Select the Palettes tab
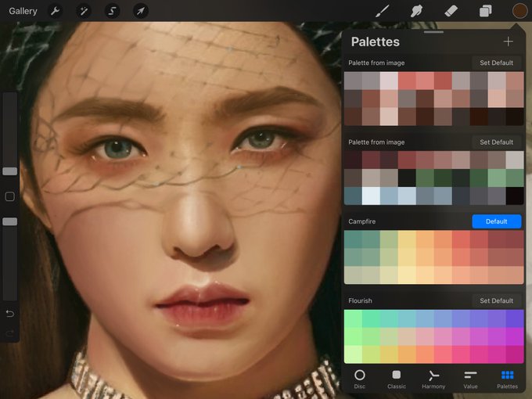Viewport: 532px width, 399px height. [x=507, y=379]
